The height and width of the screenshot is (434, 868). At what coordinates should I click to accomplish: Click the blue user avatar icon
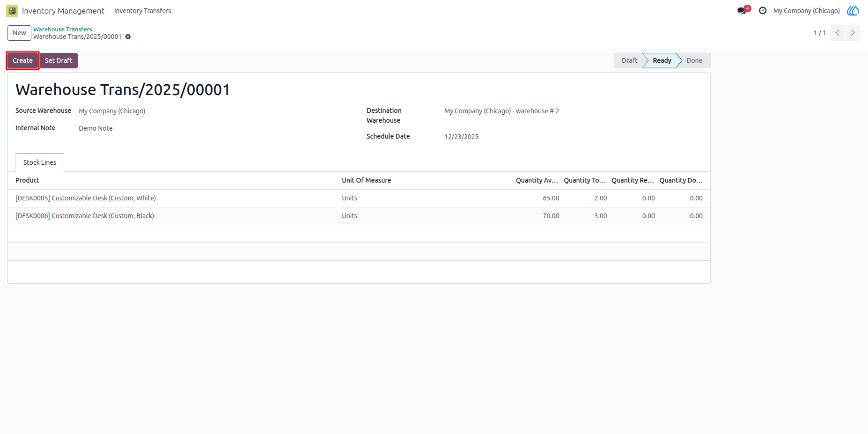click(x=853, y=11)
